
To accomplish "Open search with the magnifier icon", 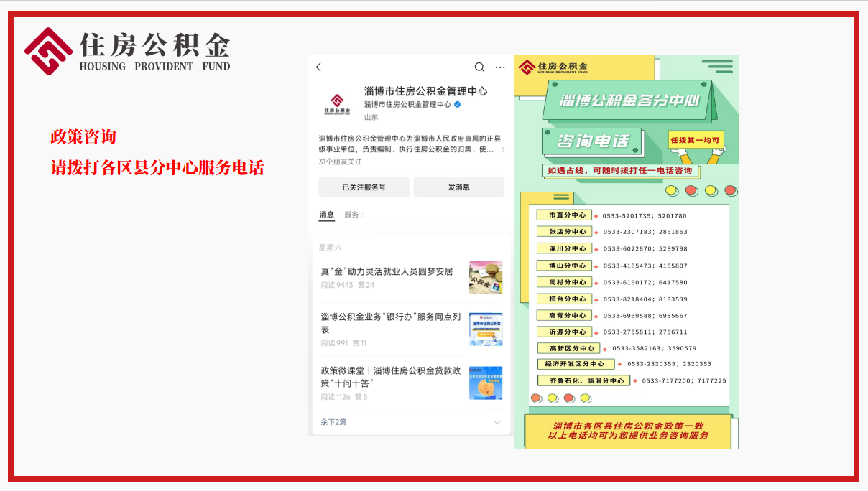I will point(479,67).
